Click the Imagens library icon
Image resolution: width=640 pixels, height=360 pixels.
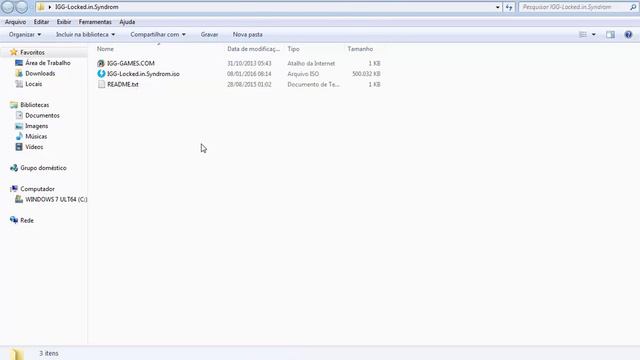(19, 126)
